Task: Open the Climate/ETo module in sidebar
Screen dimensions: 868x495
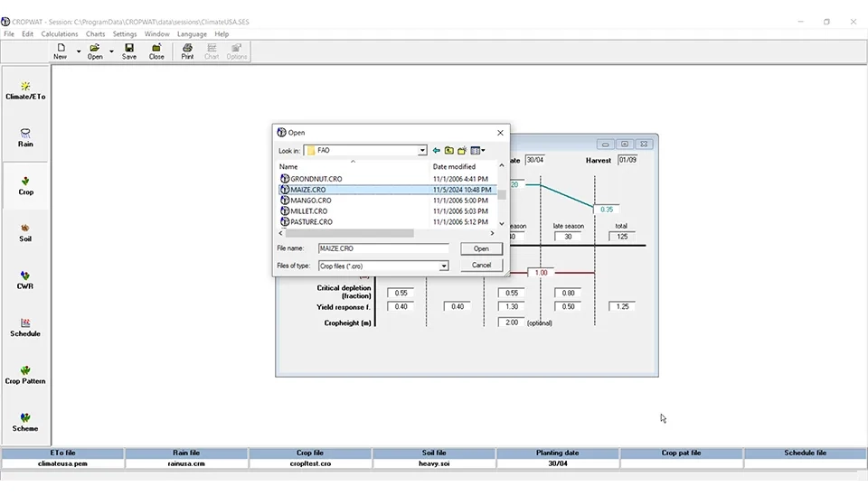Action: point(25,90)
